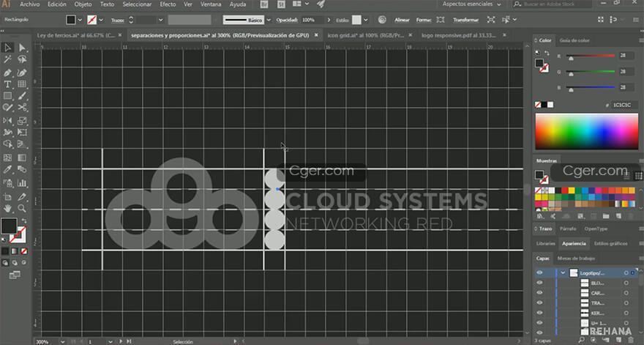Select the Mesh tool
The height and width of the screenshot is (345, 644).
7,157
